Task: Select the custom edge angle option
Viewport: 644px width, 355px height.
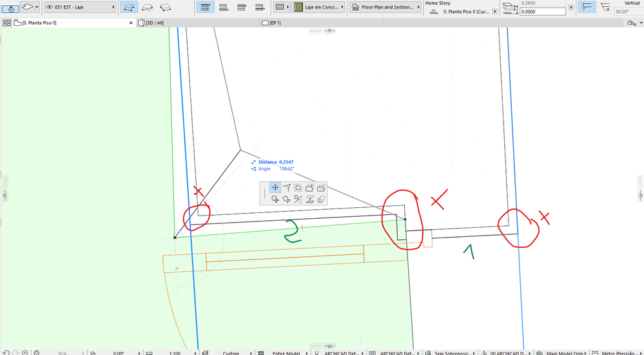Action: coord(605,7)
